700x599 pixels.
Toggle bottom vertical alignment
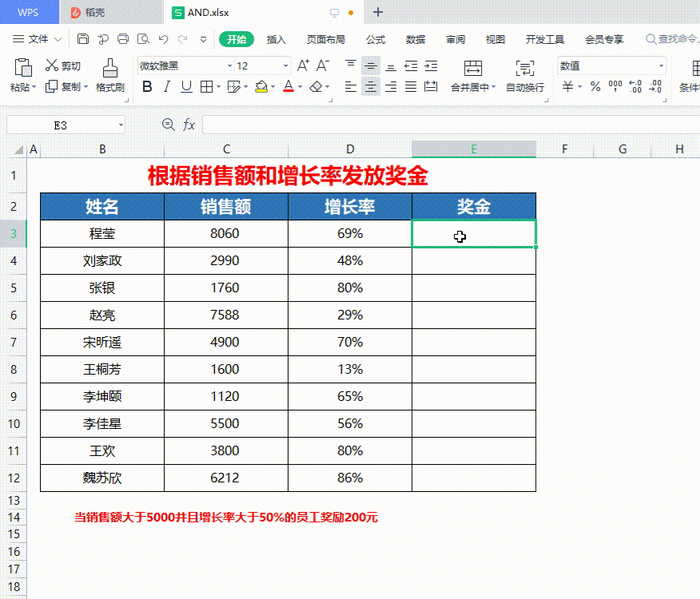click(391, 66)
